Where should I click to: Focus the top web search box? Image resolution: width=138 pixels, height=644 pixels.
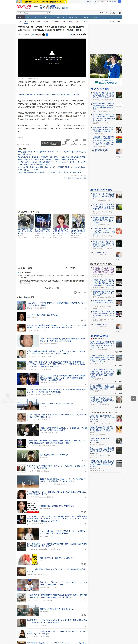(x=108, y=2)
